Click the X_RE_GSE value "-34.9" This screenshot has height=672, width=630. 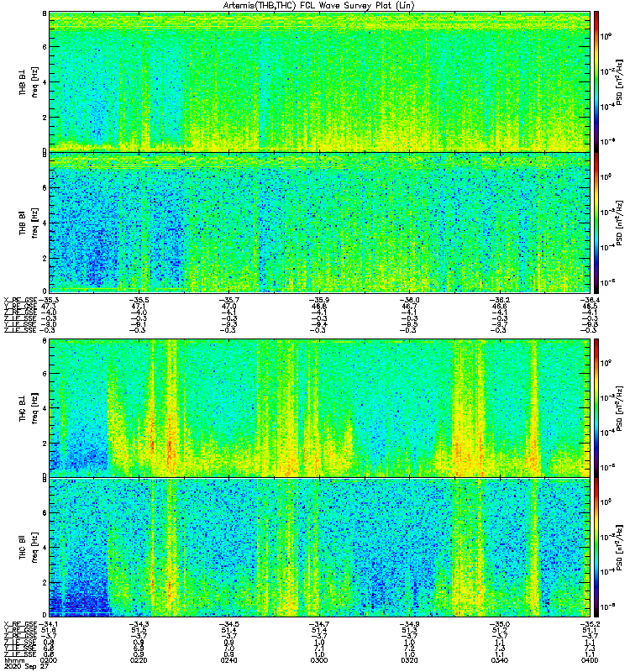pos(409,624)
